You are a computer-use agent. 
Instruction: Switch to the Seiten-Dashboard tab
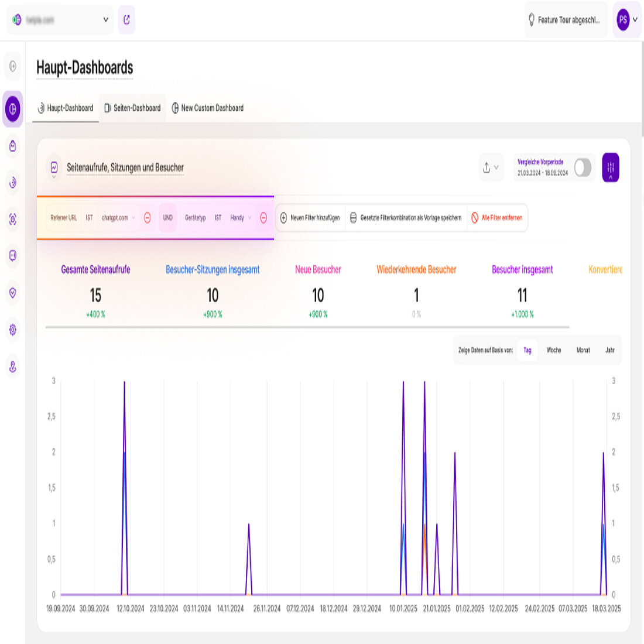(x=133, y=108)
